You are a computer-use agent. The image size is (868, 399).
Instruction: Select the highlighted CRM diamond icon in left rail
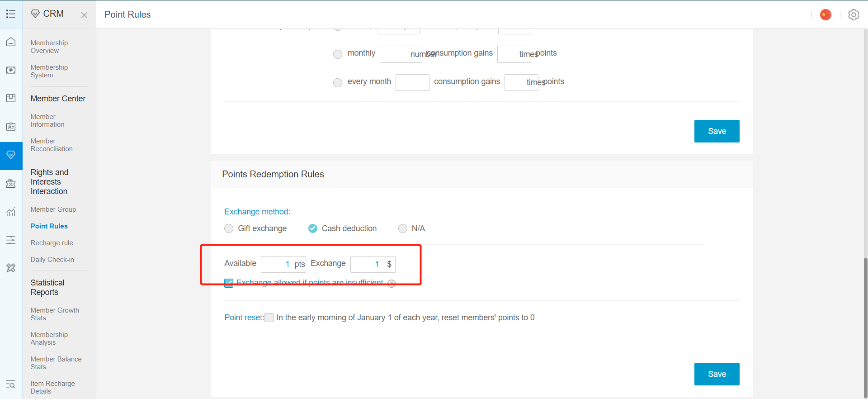coord(11,155)
